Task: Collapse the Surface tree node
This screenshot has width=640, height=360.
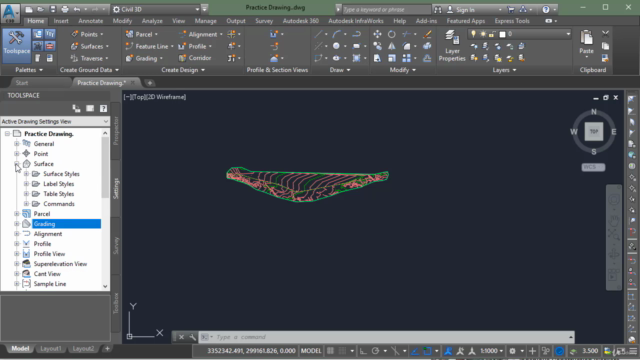Action: [x=17, y=164]
